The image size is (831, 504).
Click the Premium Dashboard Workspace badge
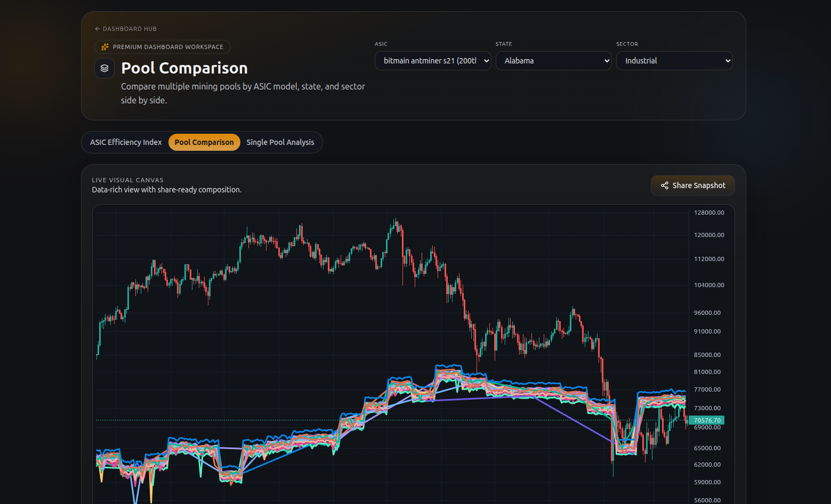[163, 46]
